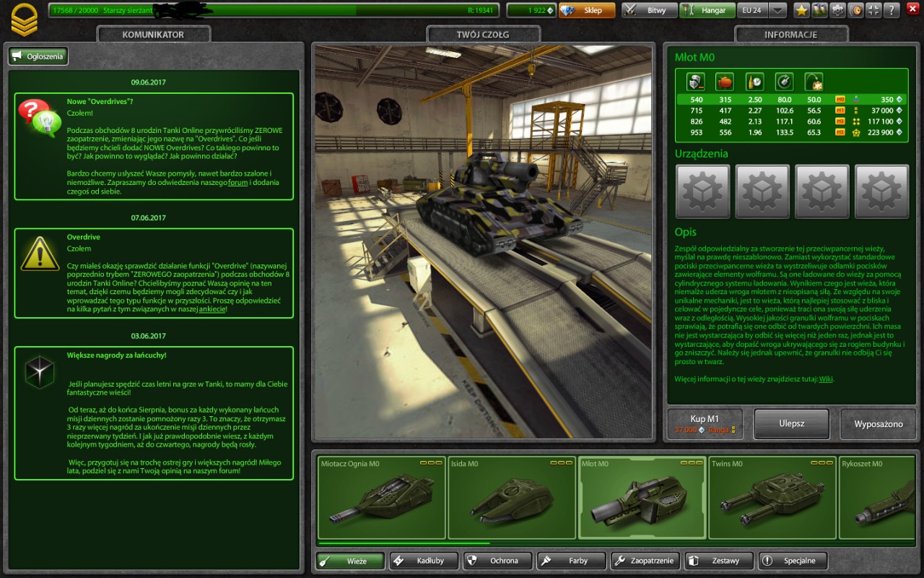Go to Bitwy battles

650,11
